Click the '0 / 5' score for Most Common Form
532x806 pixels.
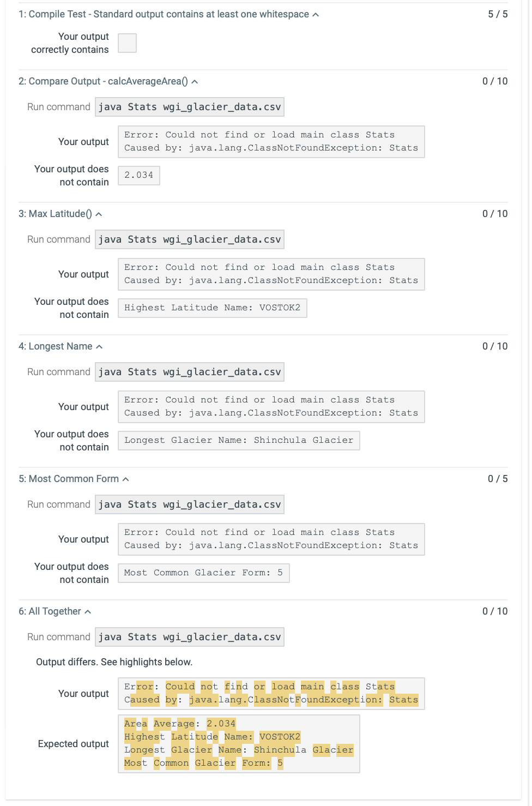tap(498, 479)
